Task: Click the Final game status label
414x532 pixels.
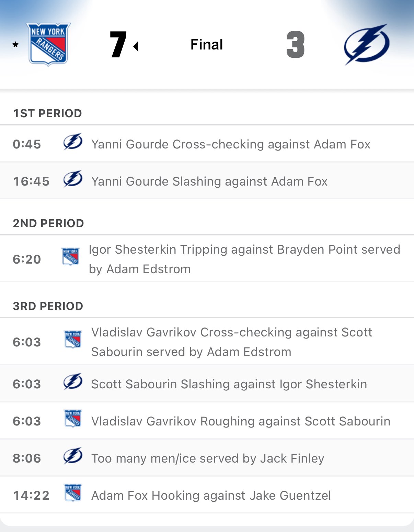Action: pyautogui.click(x=207, y=45)
